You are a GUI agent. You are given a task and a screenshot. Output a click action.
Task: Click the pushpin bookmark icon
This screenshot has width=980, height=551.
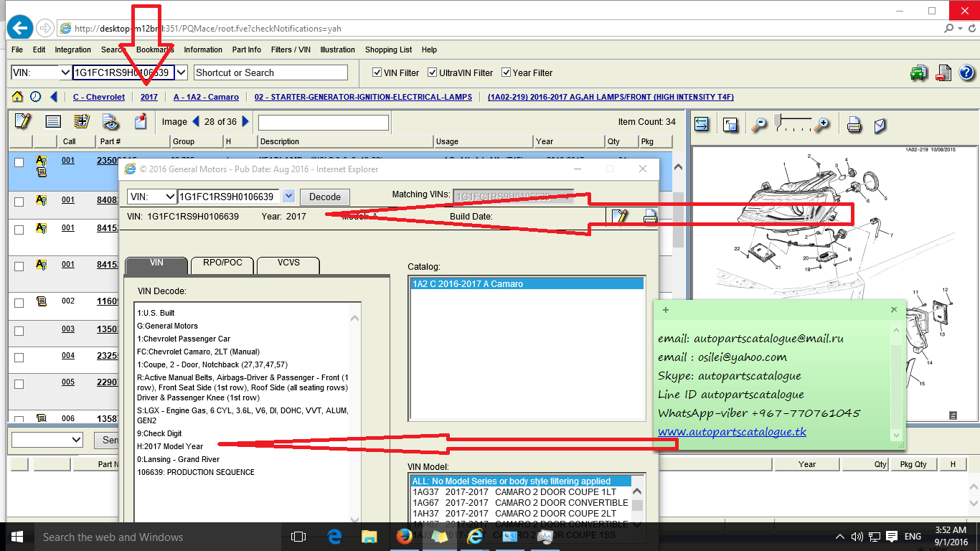(141, 121)
